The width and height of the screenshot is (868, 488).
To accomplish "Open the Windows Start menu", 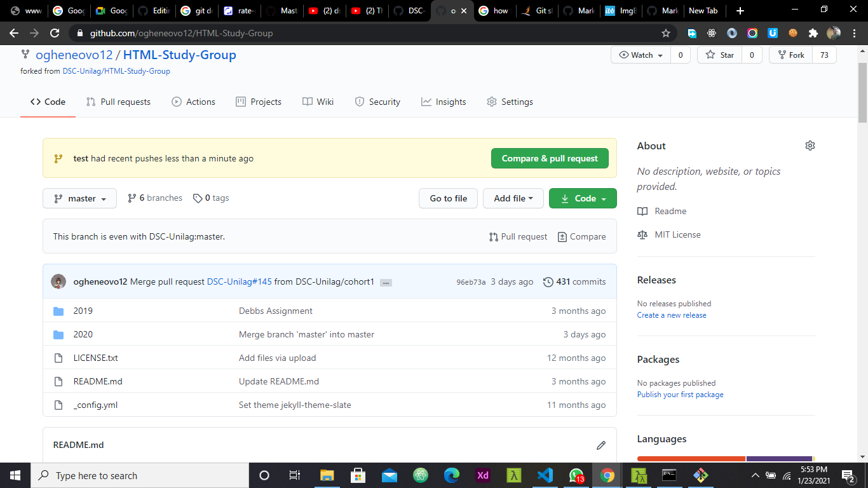I will (x=15, y=475).
